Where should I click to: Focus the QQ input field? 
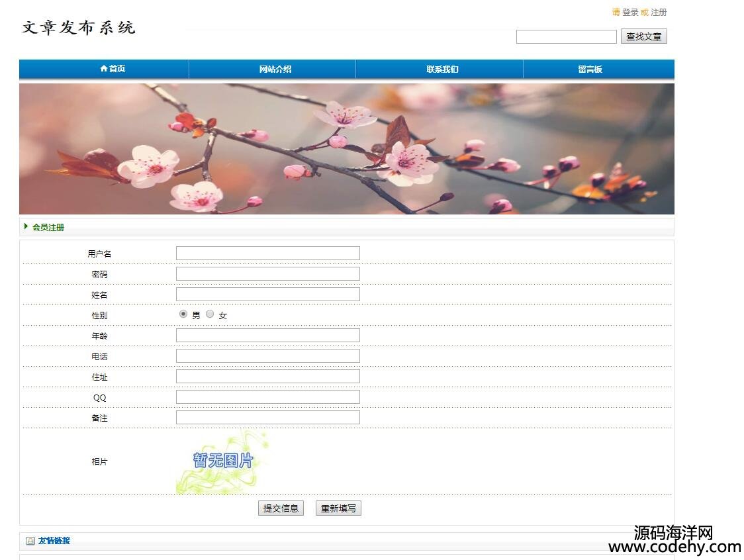(268, 397)
